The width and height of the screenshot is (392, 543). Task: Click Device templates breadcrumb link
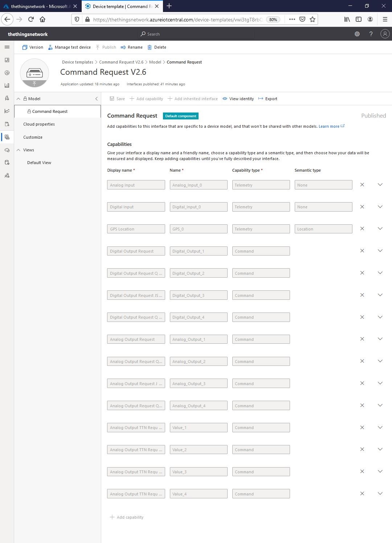pyautogui.click(x=77, y=62)
